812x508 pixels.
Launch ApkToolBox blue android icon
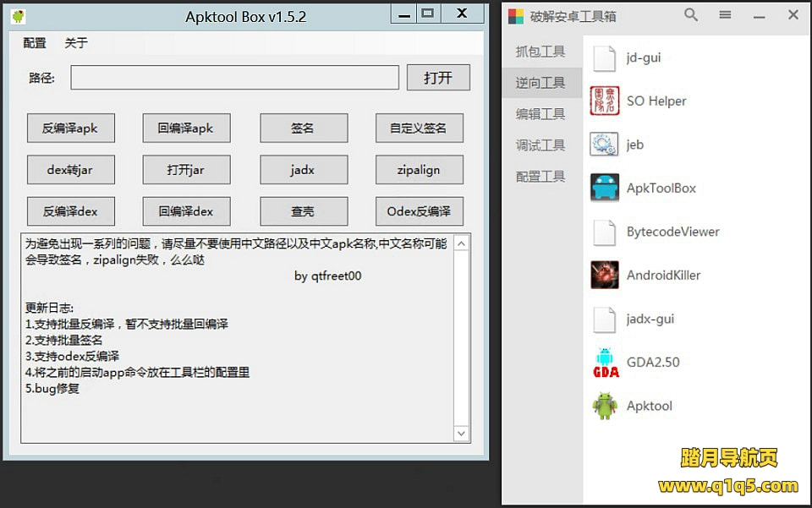[604, 188]
